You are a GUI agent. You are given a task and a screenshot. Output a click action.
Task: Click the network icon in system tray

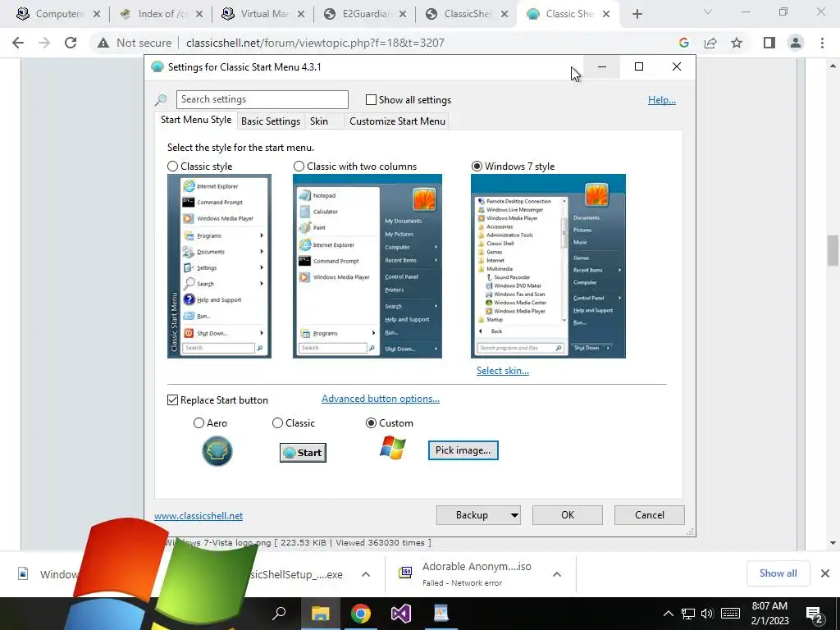tap(688, 614)
